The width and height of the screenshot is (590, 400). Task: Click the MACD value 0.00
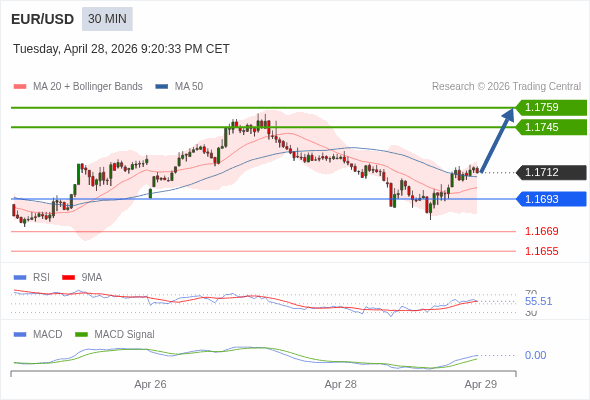pyautogui.click(x=535, y=355)
